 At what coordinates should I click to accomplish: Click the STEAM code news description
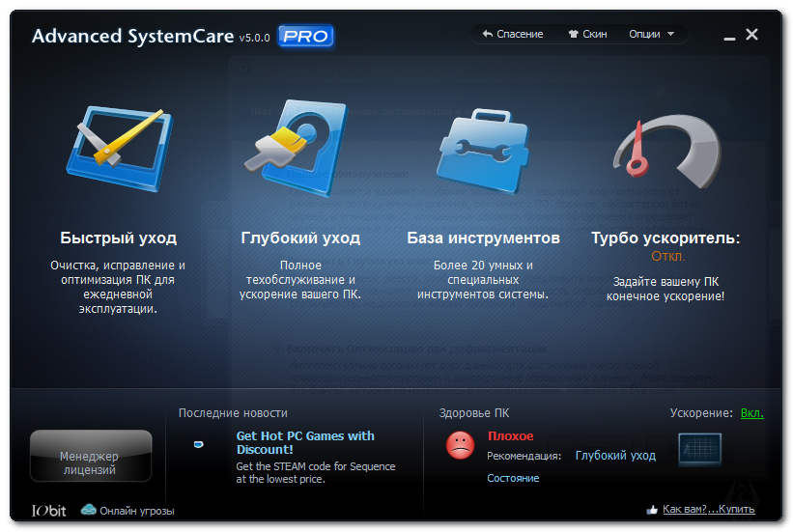[x=316, y=472]
